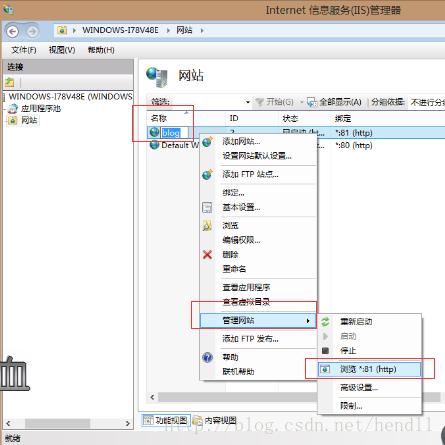Click the IIS manager title bar icon
The height and width of the screenshot is (445, 445).
click(x=8, y=9)
